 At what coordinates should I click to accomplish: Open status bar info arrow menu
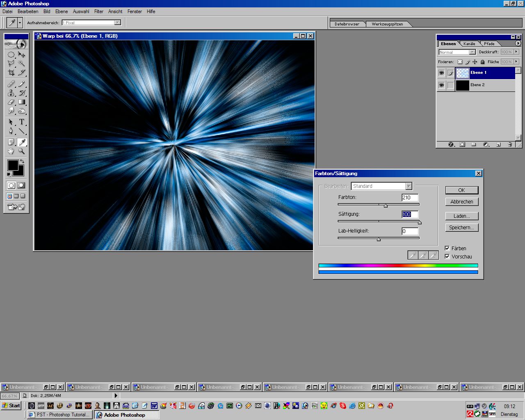click(x=116, y=396)
